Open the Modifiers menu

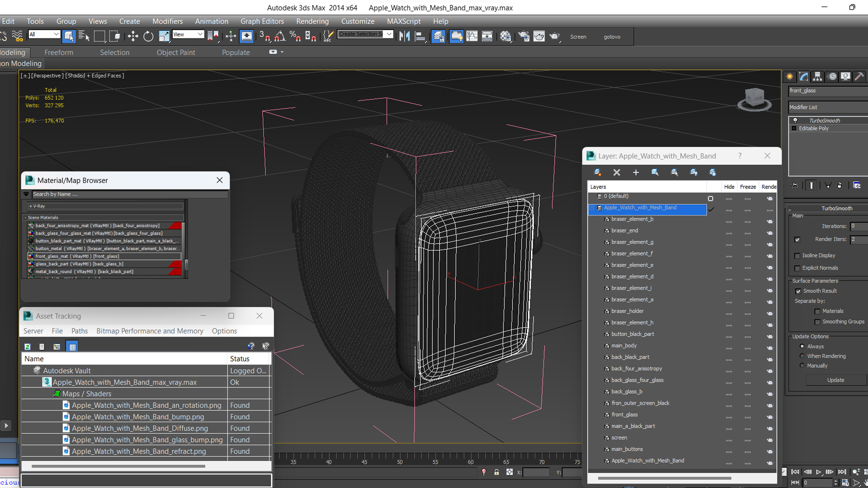(x=167, y=21)
